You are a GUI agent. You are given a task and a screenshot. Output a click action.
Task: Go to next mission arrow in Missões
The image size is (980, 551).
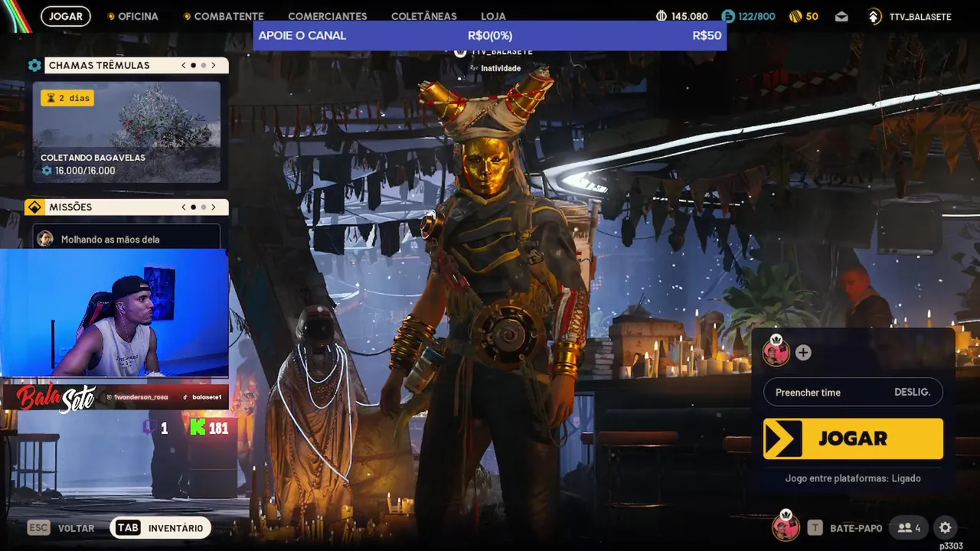point(214,207)
